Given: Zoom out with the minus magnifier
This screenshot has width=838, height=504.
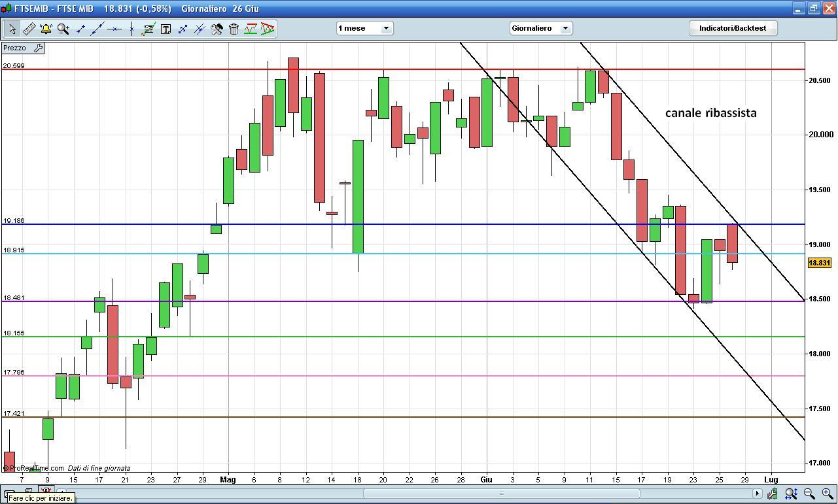Looking at the screenshot, I should pyautogui.click(x=809, y=494).
